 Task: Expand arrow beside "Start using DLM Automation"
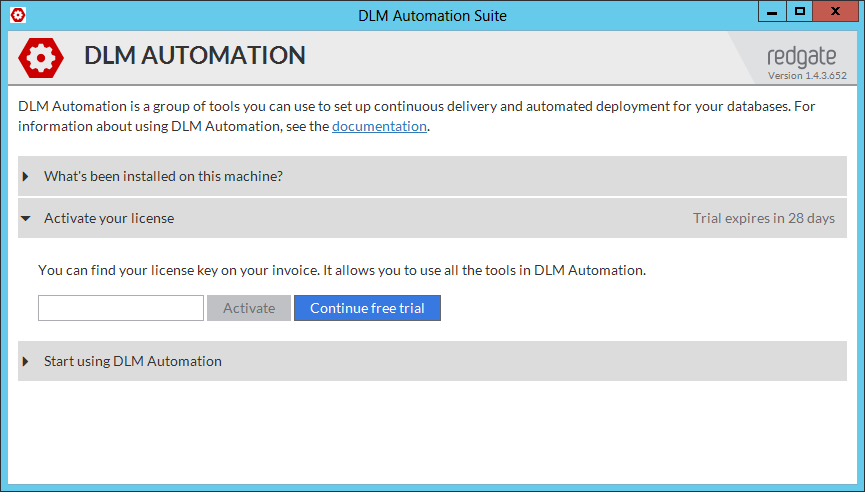tap(26, 361)
